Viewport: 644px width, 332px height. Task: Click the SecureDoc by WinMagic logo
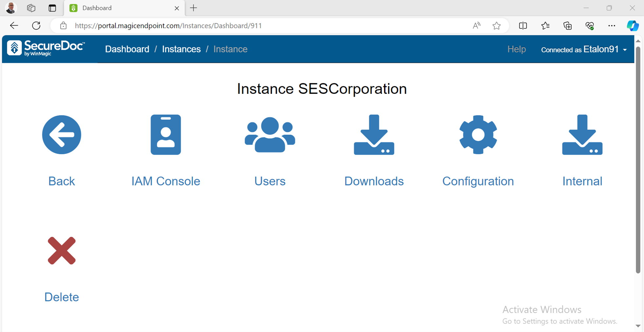[45, 48]
